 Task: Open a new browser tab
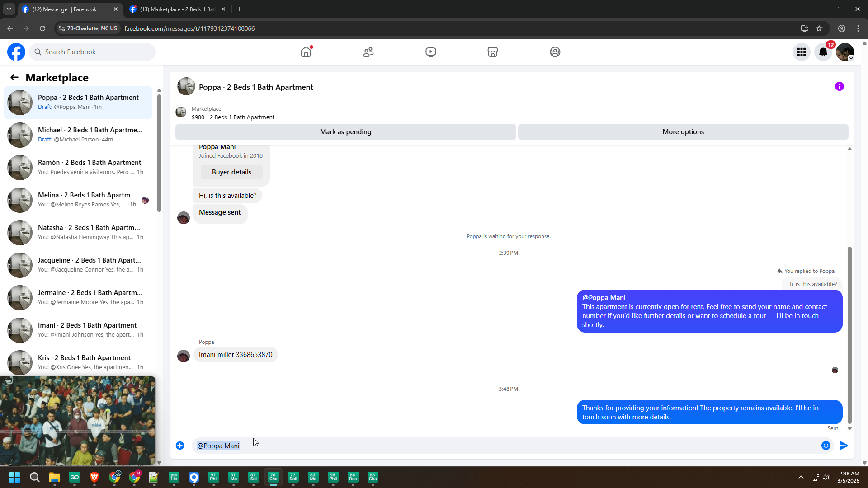240,9
